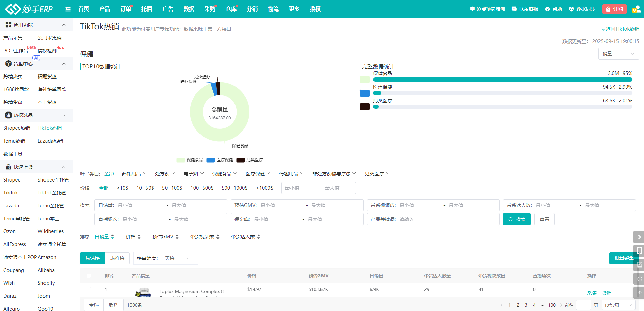The width and height of the screenshot is (644, 311).
Task: Toggle 医疗保健 legend in the pie chart
Action: coord(220,160)
